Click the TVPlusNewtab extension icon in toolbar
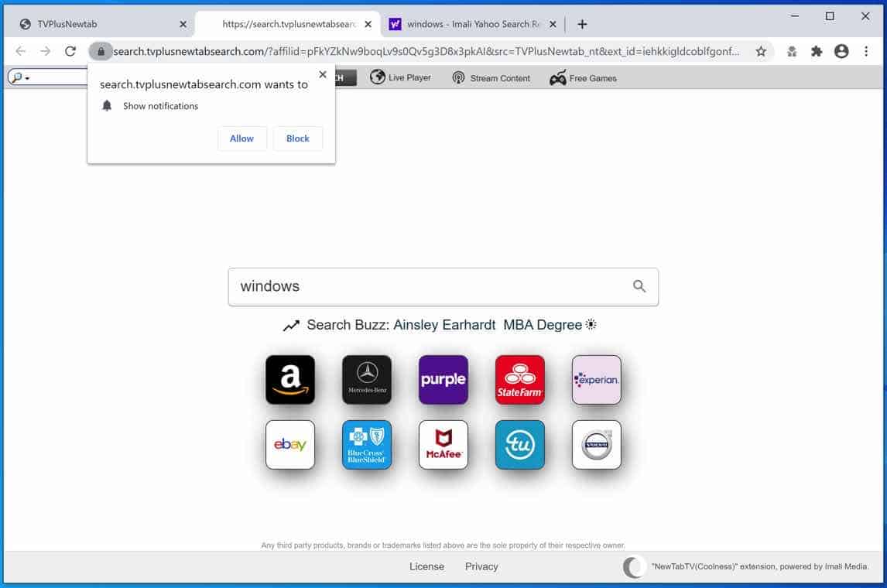The height and width of the screenshot is (588, 887). point(791,51)
